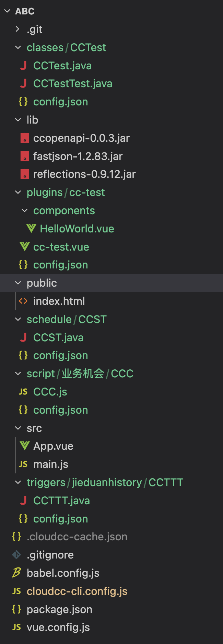The image size is (223, 644).
Task: Open CCTTT.java trigger file
Action: [x=61, y=501]
